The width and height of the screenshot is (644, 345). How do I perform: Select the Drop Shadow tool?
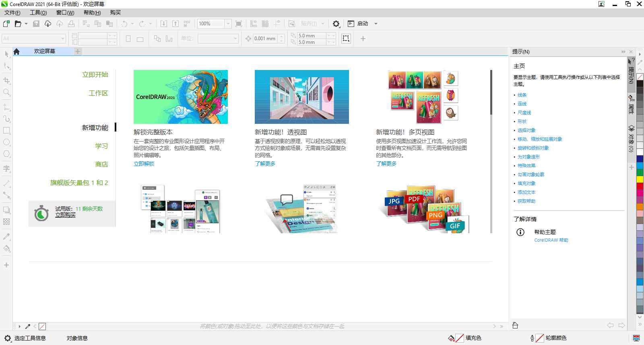point(6,210)
